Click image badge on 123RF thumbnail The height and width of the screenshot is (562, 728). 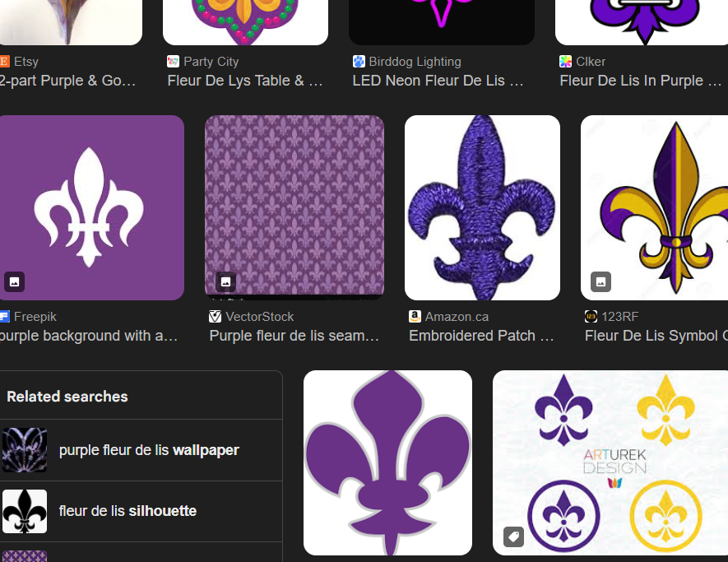point(600,282)
